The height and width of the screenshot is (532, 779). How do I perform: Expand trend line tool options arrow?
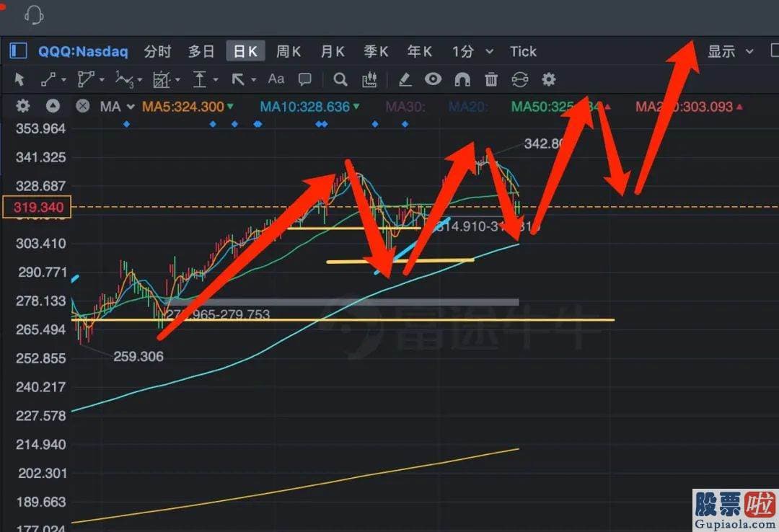(x=63, y=79)
